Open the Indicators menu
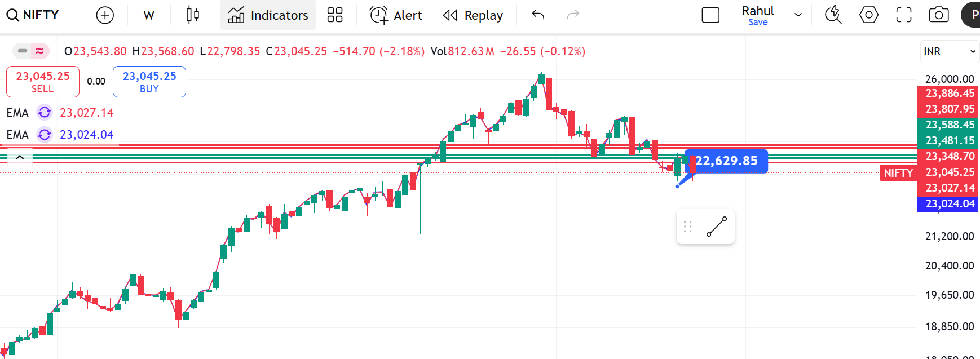 268,15
